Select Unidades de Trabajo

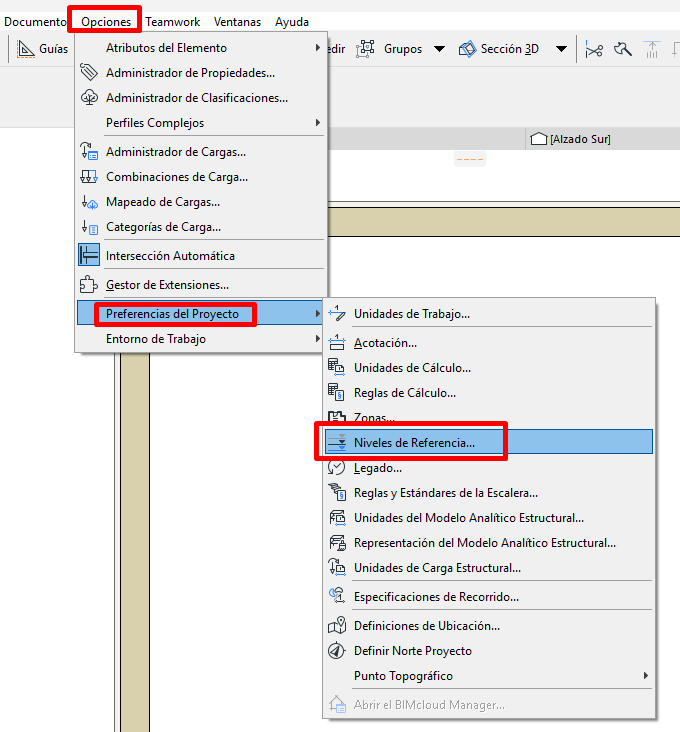(x=411, y=314)
